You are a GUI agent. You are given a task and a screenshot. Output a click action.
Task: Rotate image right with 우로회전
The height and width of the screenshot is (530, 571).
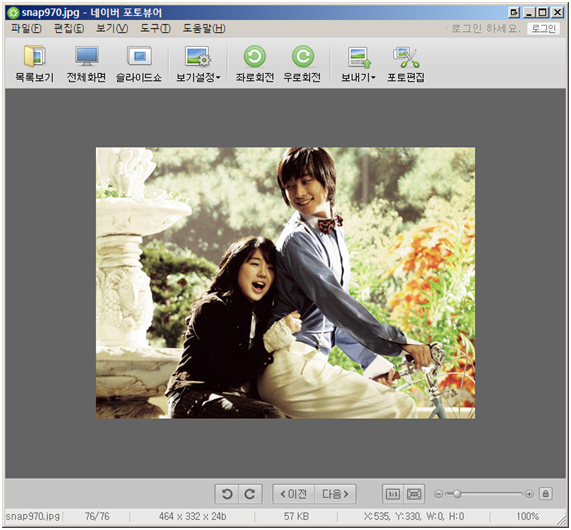click(302, 64)
